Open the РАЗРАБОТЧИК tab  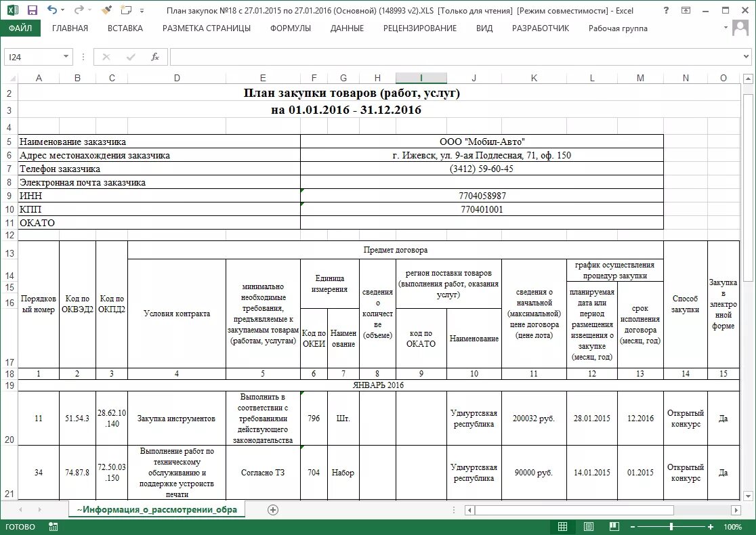point(541,28)
